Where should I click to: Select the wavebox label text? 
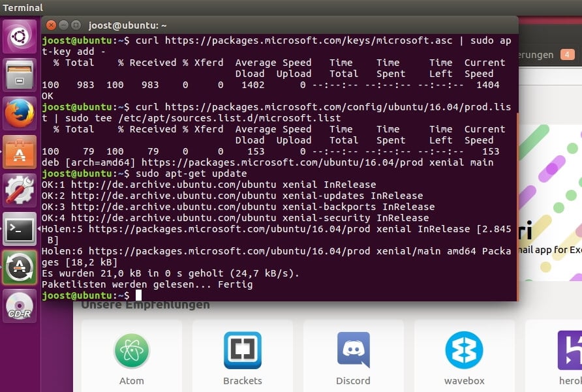pyautogui.click(x=465, y=381)
